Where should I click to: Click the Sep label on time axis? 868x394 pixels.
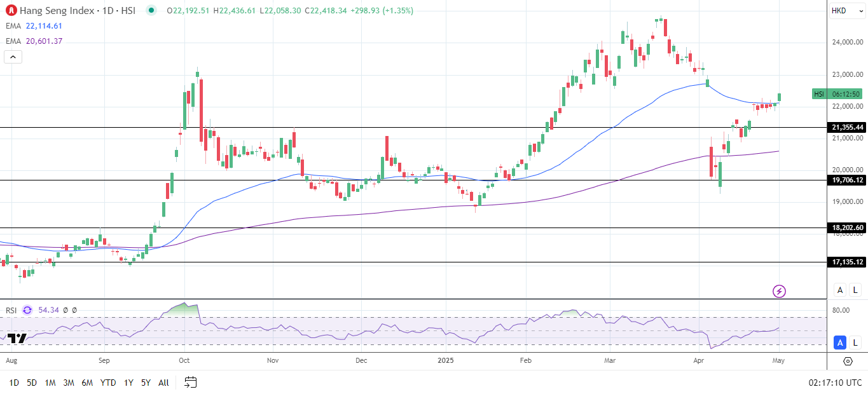tap(105, 360)
